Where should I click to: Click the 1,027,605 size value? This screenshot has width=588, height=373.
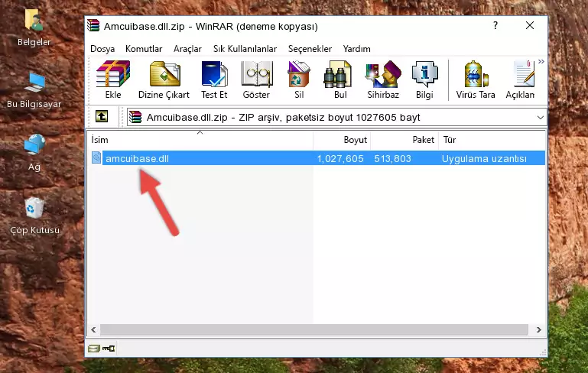pos(340,158)
